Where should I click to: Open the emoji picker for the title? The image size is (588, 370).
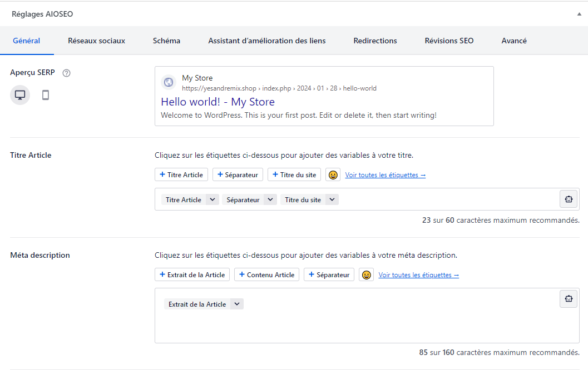point(333,174)
